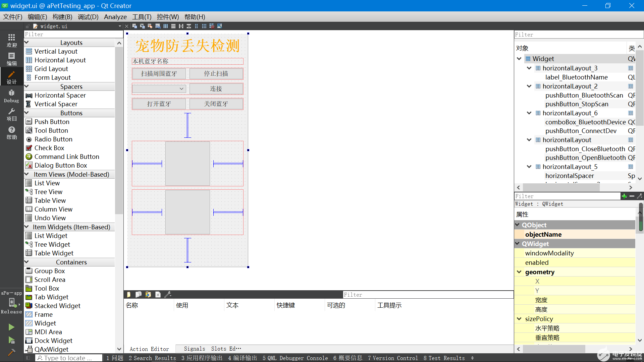
Task: Apply vertical splitter layout icon
Action: [x=189, y=26]
